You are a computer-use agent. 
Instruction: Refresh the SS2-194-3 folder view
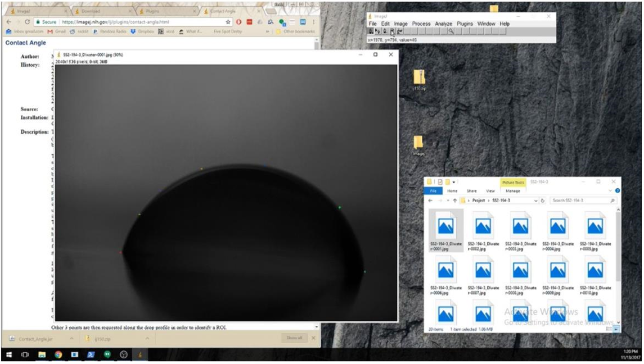click(x=543, y=201)
